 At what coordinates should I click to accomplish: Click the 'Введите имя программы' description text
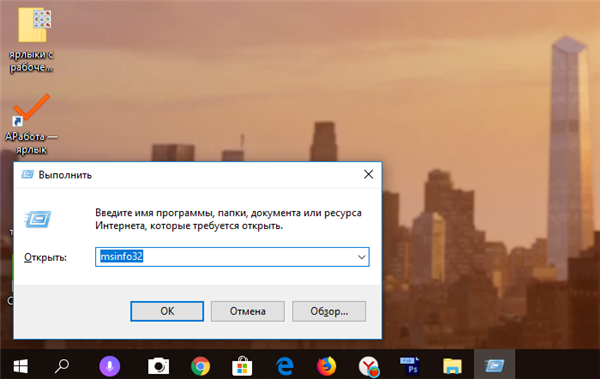pos(228,219)
